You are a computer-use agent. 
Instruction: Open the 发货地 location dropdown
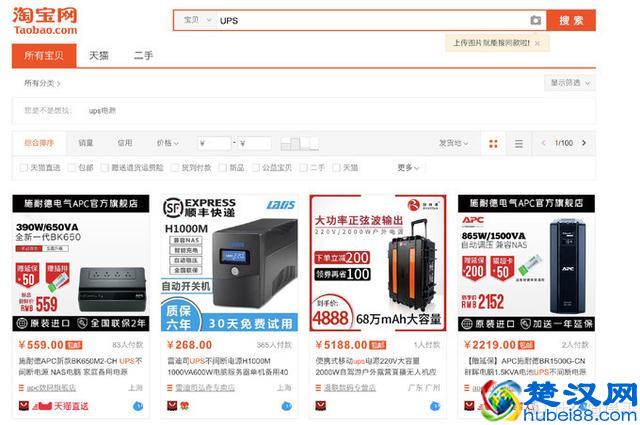[x=453, y=143]
